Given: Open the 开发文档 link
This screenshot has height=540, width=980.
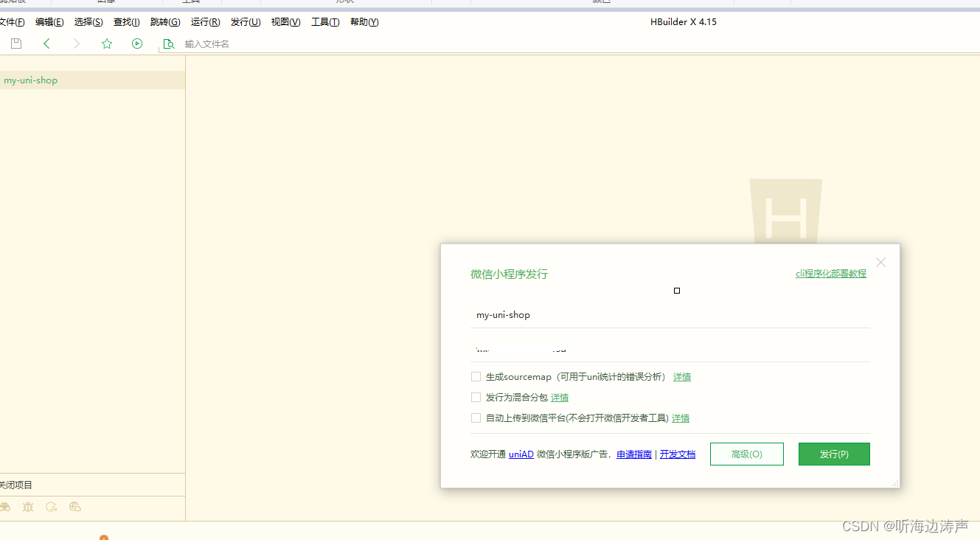Looking at the screenshot, I should [678, 454].
